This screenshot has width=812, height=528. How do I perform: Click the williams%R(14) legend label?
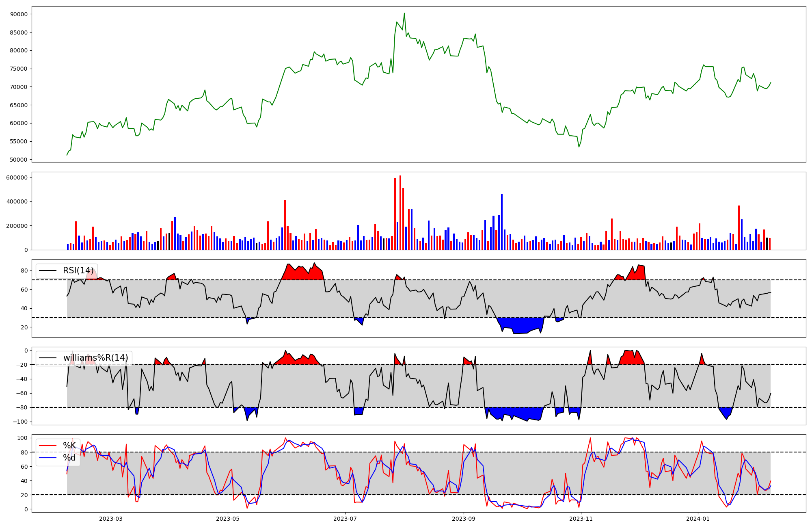95,358
